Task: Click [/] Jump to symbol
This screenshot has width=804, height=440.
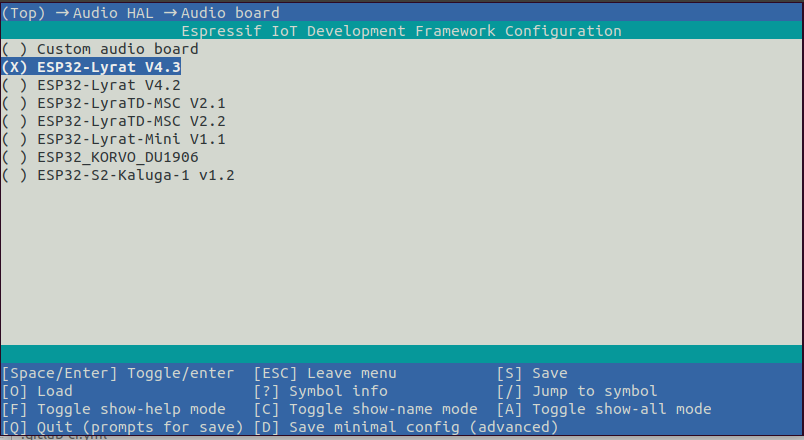Action: click(577, 391)
